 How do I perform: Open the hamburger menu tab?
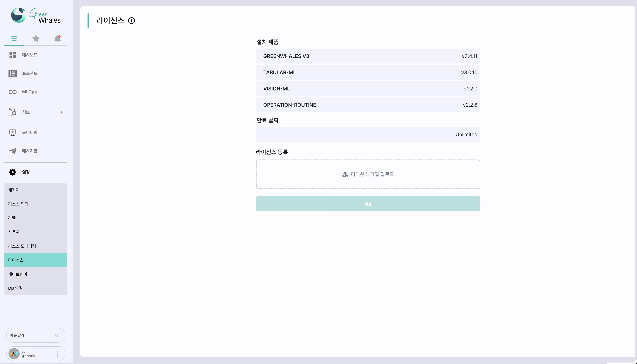14,38
